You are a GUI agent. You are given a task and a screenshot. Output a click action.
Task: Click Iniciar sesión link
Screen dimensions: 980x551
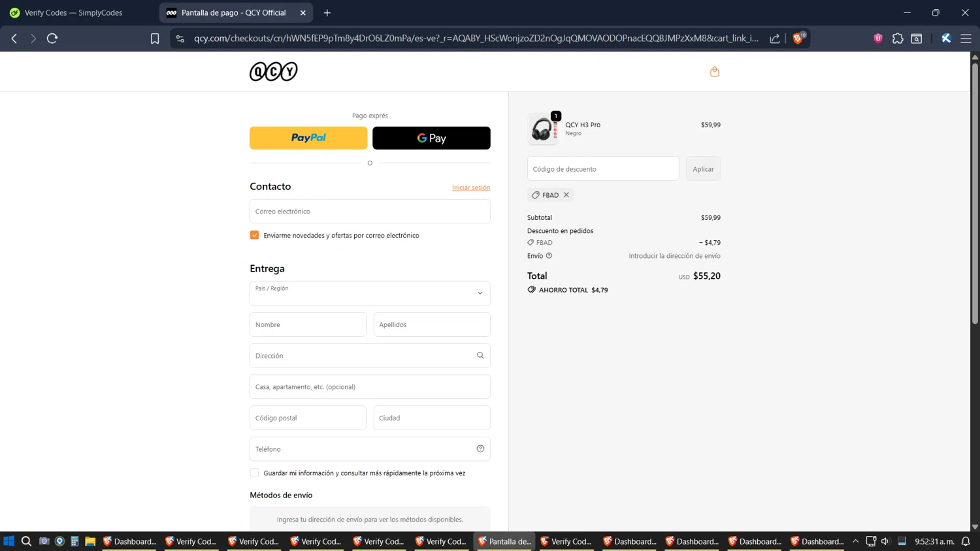[x=471, y=187]
